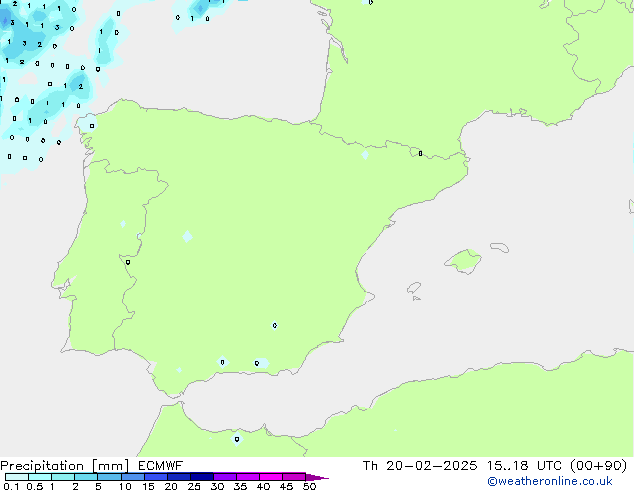Image resolution: width=634 pixels, height=490 pixels.
Task: Pick the legend swatch between 2 and 5
Action: (x=86, y=477)
